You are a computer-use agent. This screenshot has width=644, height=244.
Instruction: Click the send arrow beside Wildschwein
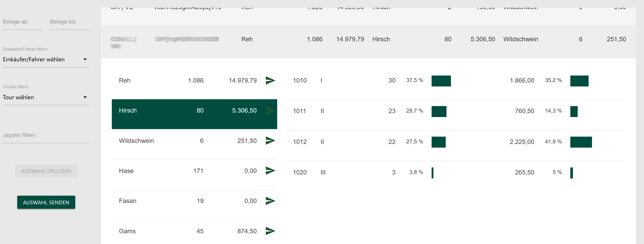(x=270, y=141)
